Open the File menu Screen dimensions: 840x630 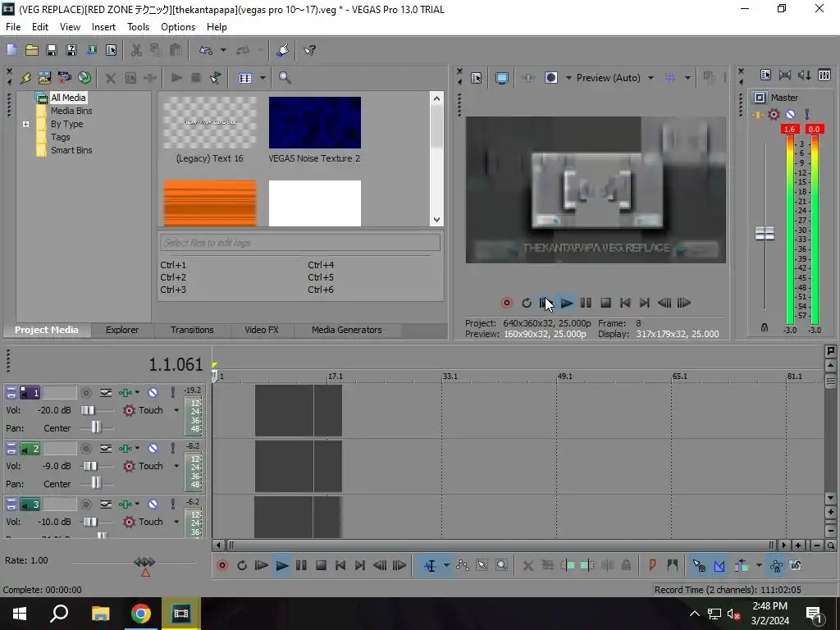[13, 27]
